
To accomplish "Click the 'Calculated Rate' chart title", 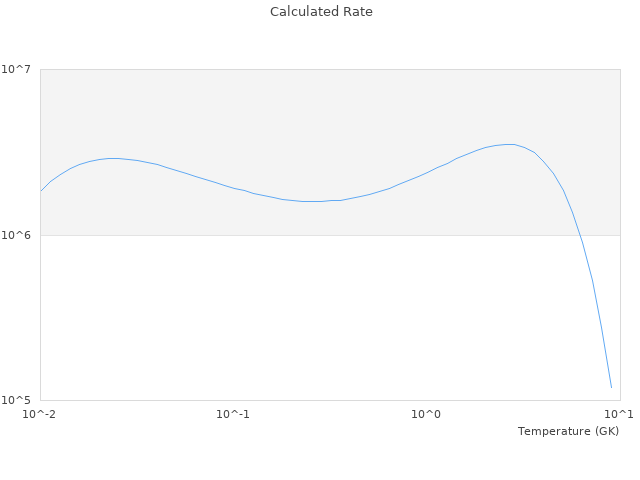I will 320,12.
